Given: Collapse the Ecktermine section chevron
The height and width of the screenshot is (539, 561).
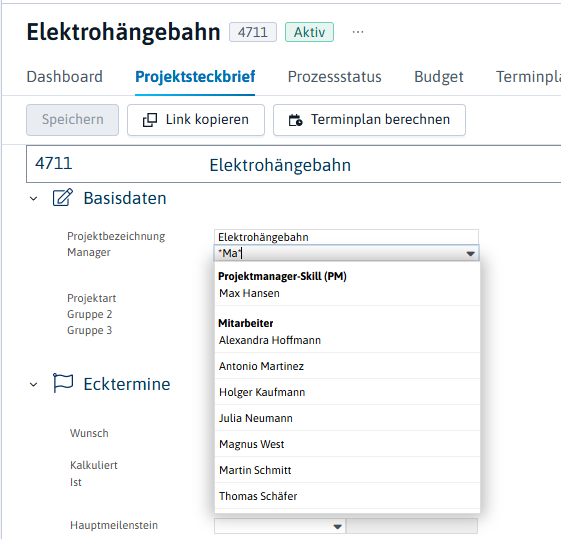Looking at the screenshot, I should [x=34, y=384].
